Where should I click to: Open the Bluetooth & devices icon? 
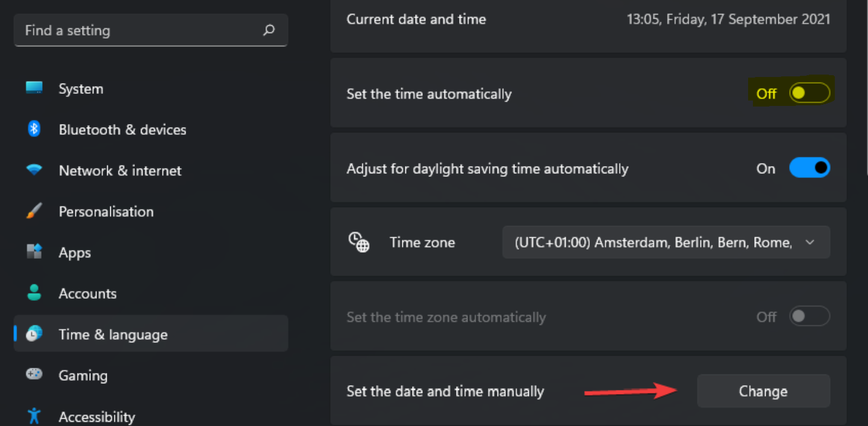pyautogui.click(x=34, y=129)
